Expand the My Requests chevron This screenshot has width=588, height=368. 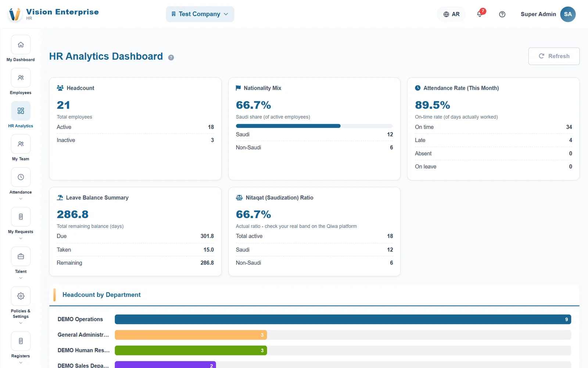pyautogui.click(x=21, y=238)
